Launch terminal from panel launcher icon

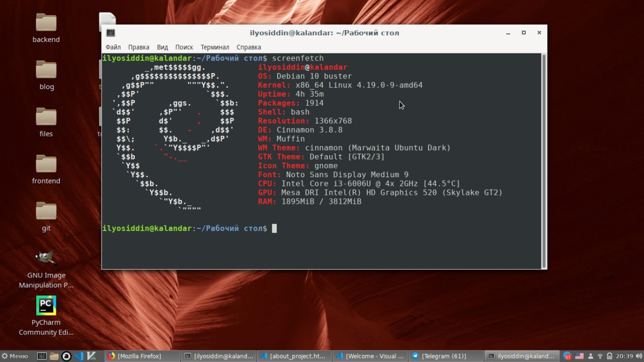tap(42, 356)
